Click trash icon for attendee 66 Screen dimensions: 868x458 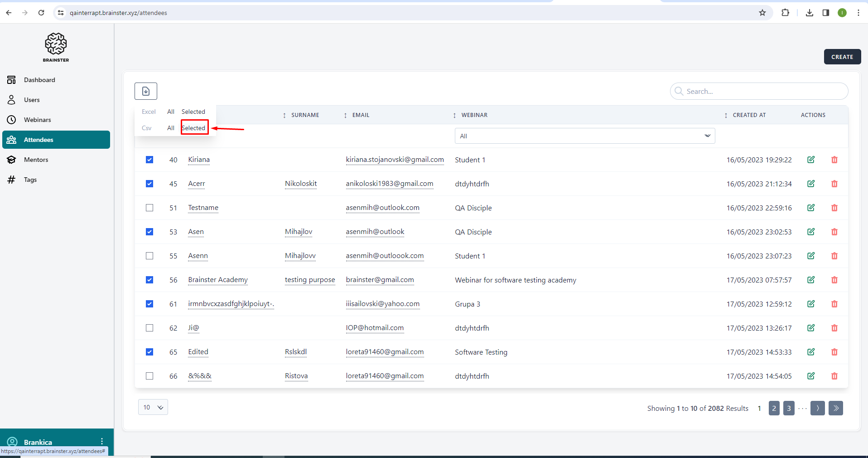[834, 376]
